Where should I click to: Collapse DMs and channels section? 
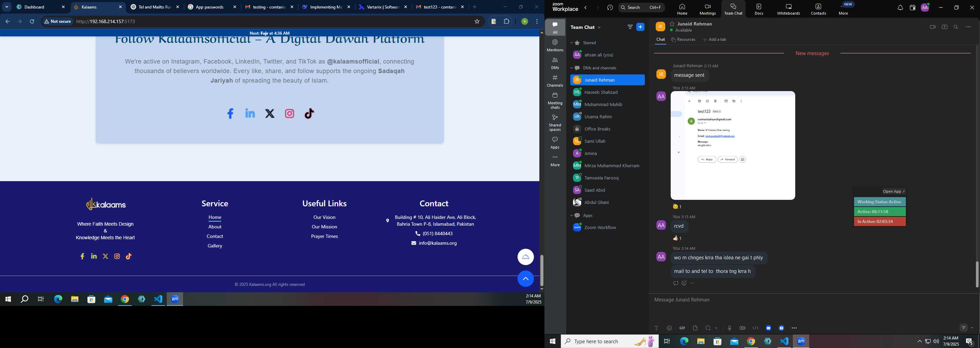pyautogui.click(x=571, y=68)
